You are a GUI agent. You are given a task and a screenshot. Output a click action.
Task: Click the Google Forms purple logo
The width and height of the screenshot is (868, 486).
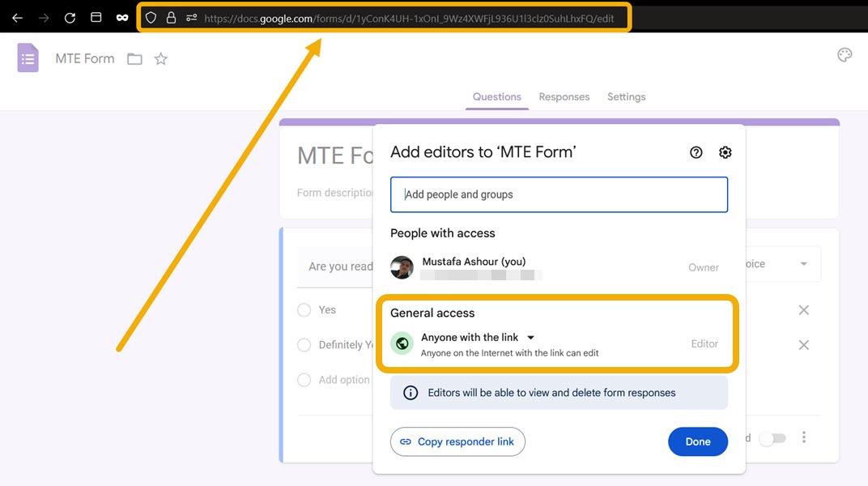coord(27,58)
